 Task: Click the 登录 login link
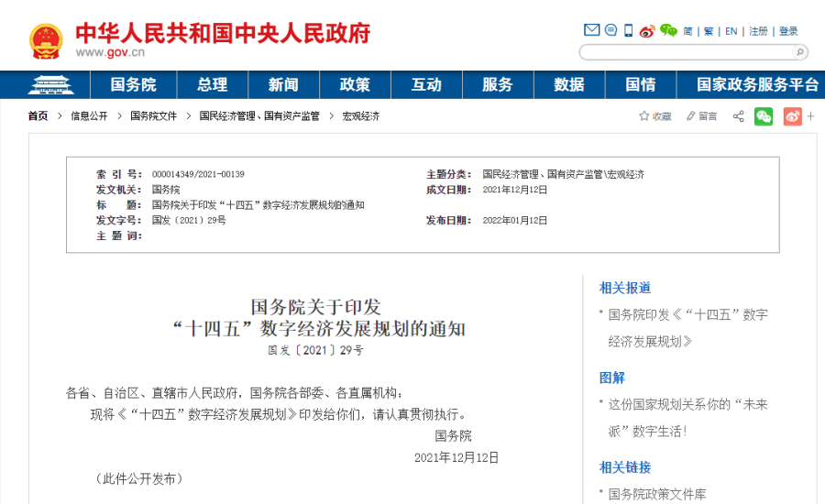point(788,31)
